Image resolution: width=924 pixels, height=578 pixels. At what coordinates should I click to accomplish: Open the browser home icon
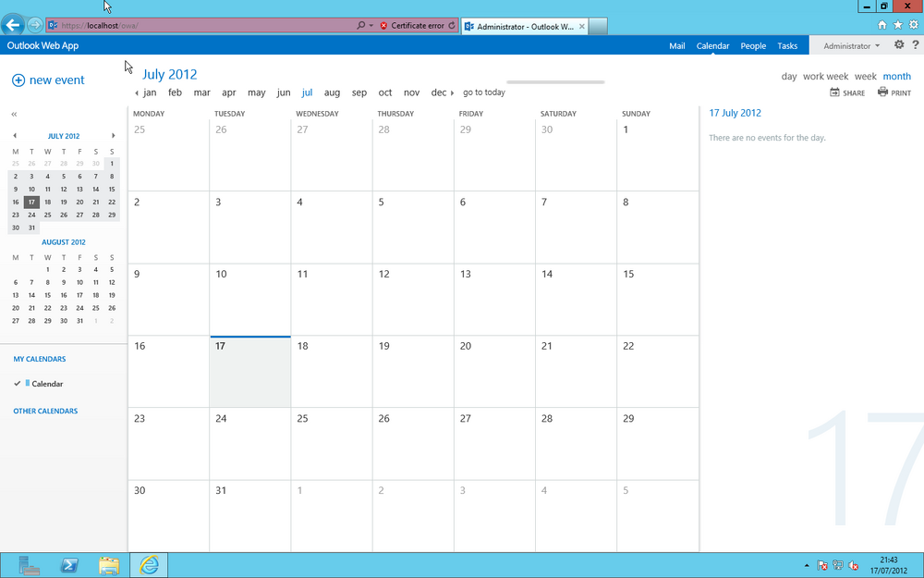[x=882, y=25]
